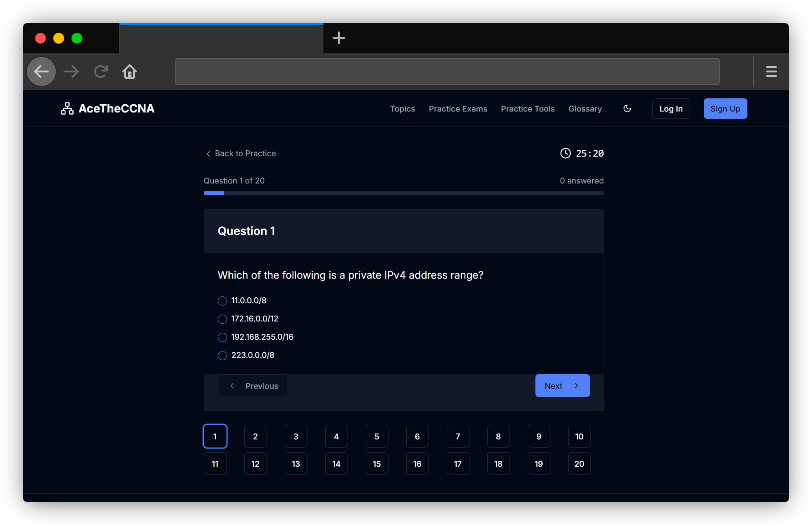The width and height of the screenshot is (812, 525).
Task: Click the timer clock icon
Action: (x=565, y=153)
